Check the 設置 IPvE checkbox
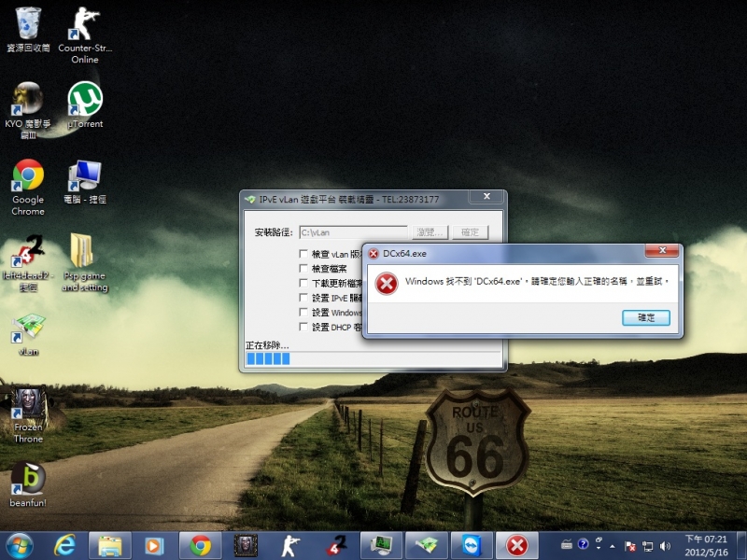The image size is (747, 560). (303, 298)
